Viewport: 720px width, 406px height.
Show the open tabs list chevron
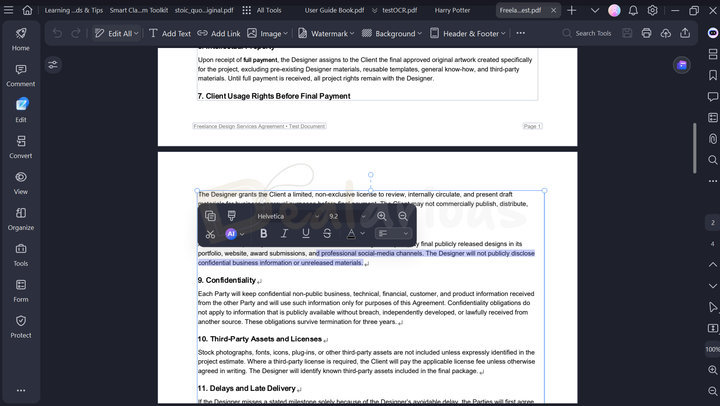(x=595, y=10)
